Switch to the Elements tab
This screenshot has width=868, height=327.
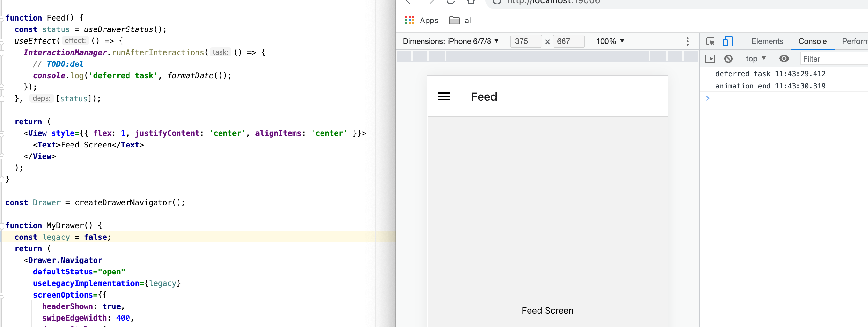[767, 41]
